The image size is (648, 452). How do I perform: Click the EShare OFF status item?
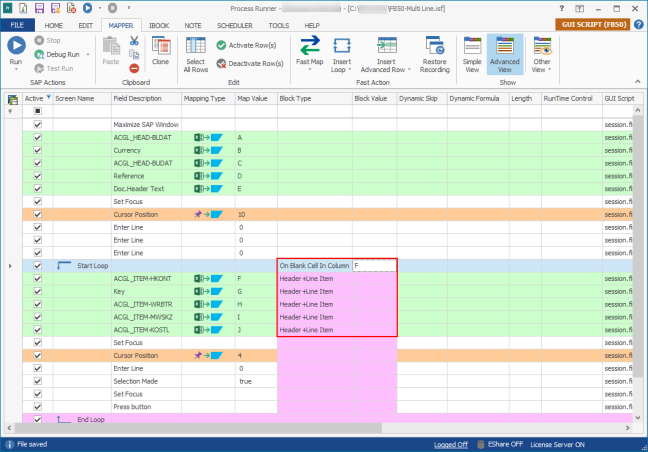tap(500, 444)
